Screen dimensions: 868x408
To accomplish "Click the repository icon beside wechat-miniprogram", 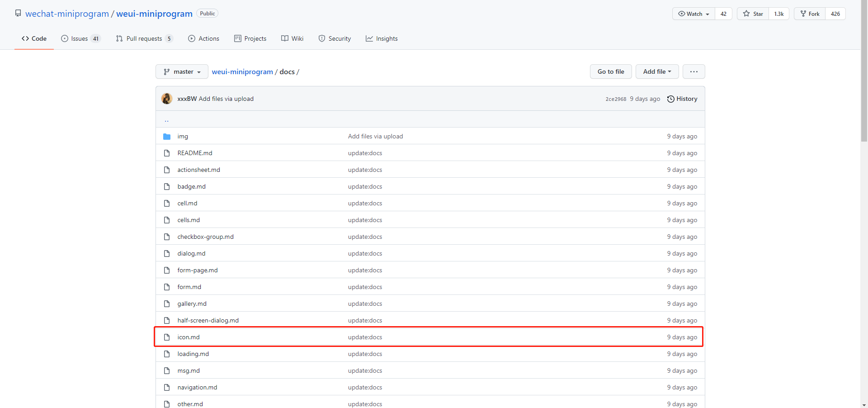I will click(x=18, y=13).
